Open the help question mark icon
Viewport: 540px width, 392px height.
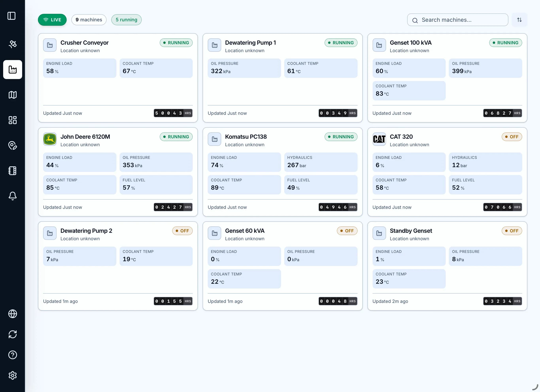pos(13,355)
